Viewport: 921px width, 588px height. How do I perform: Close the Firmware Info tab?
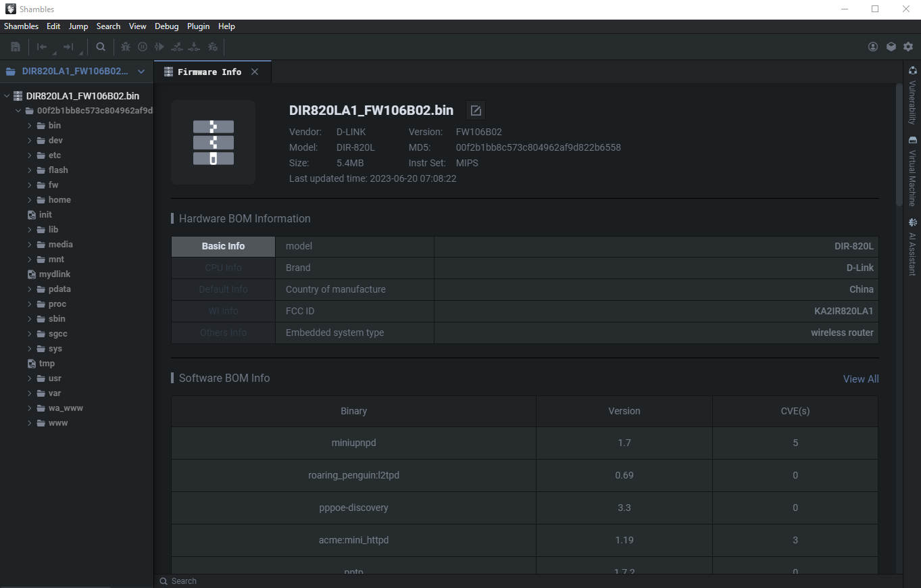[x=255, y=72]
